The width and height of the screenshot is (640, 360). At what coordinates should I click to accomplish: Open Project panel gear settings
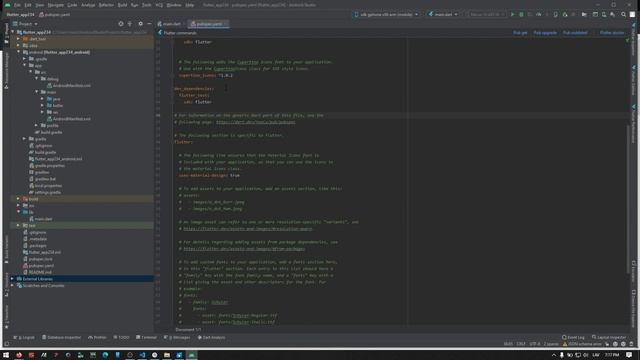(x=140, y=24)
